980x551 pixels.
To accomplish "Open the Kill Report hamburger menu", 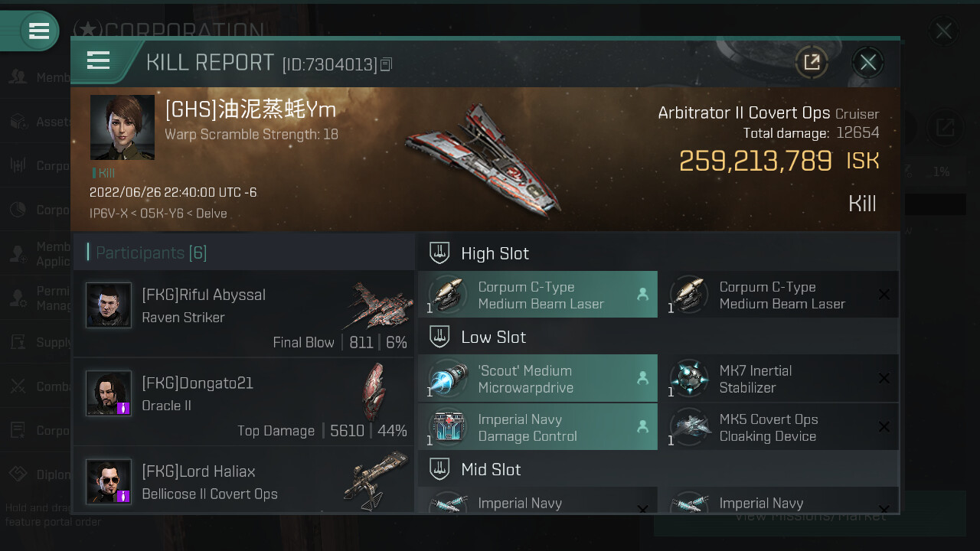I will click(98, 60).
